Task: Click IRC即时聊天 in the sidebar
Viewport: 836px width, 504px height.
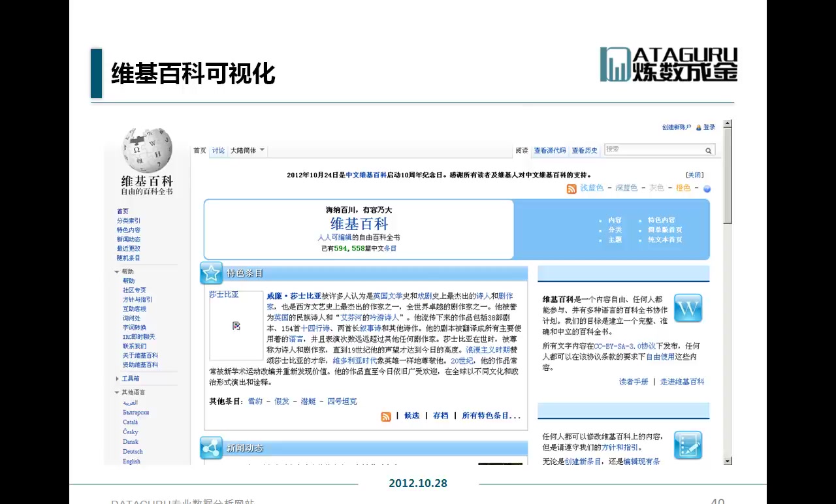Action: click(139, 337)
